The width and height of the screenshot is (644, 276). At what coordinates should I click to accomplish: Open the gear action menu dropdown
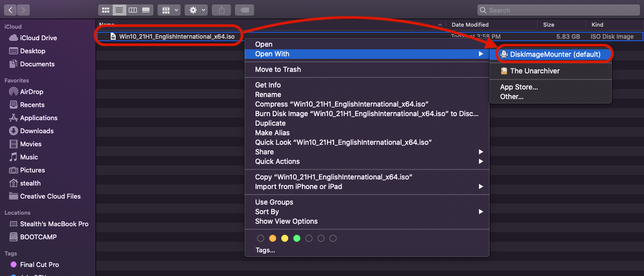(196, 10)
